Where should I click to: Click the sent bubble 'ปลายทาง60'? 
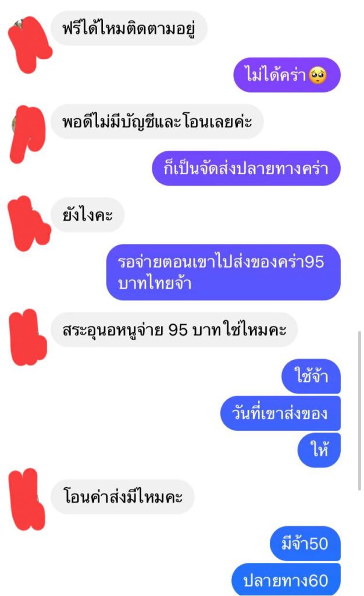pyautogui.click(x=286, y=580)
